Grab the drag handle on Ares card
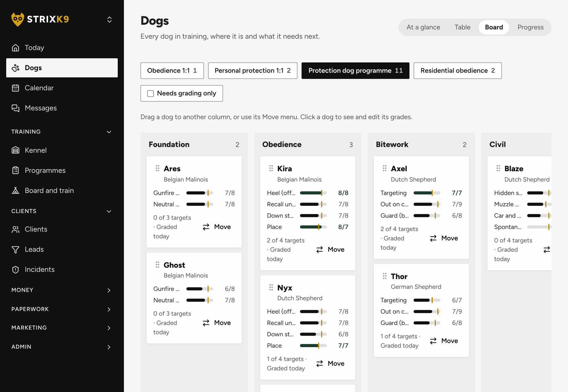568x392 pixels. [157, 168]
